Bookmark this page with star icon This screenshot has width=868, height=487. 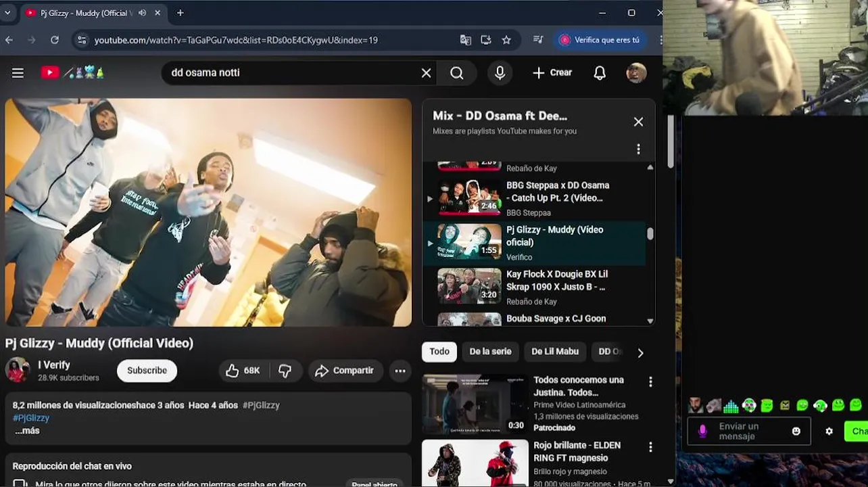point(506,40)
